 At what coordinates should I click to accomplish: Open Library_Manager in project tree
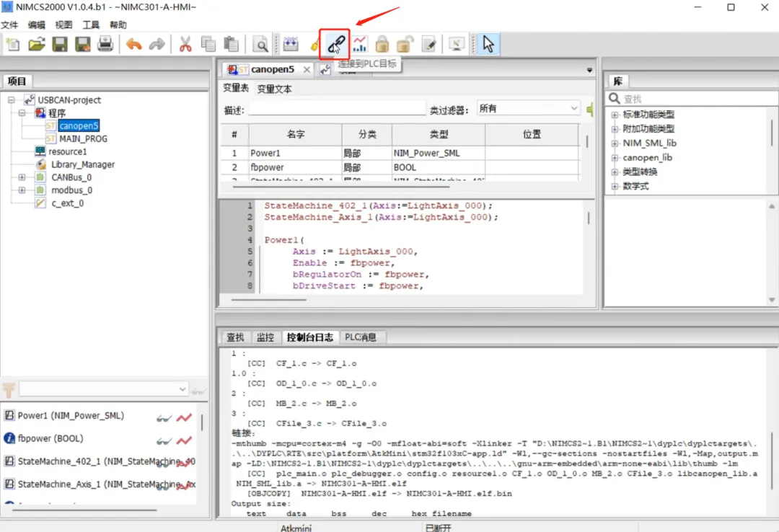coord(83,164)
